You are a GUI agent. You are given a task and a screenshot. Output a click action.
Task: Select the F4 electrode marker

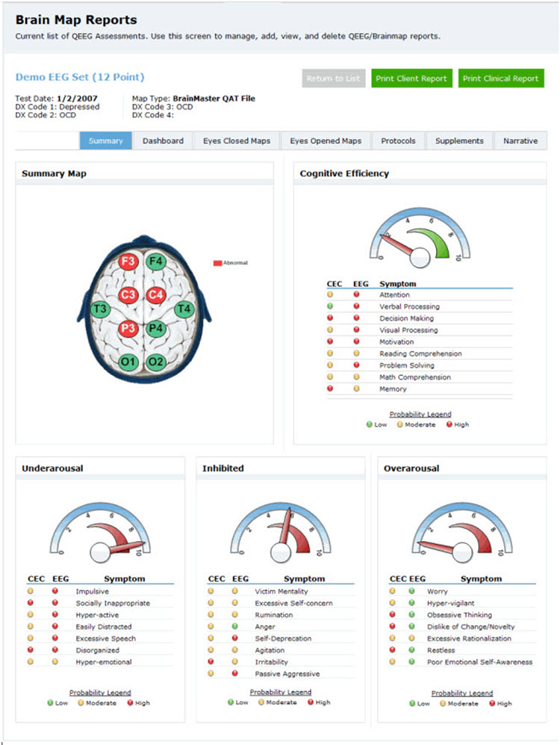156,262
